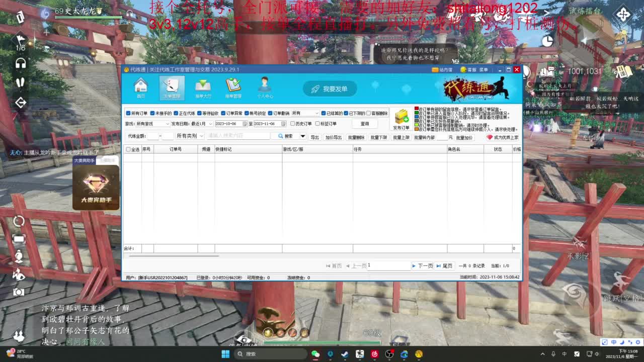The image size is (644, 362).
Task: Toggle the 订单撤销 checkbox
Action: 271,114
